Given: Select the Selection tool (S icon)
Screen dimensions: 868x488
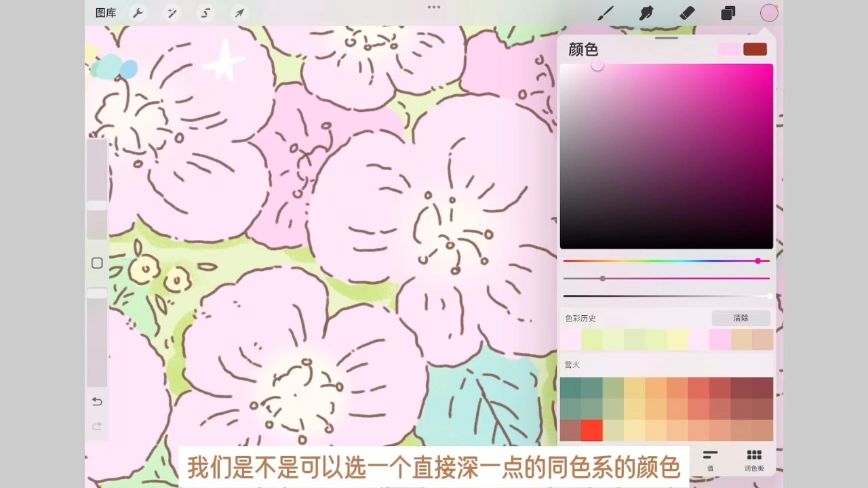Looking at the screenshot, I should [x=205, y=13].
